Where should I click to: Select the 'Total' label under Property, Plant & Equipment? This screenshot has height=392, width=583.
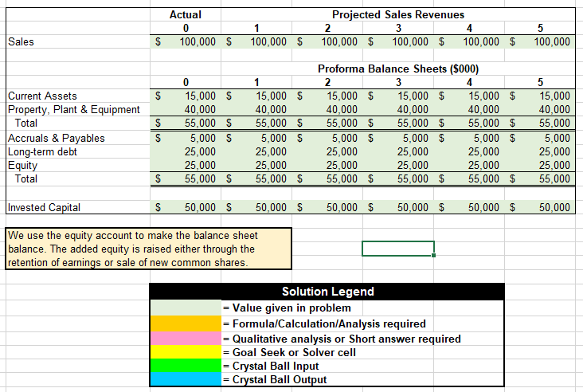(x=26, y=123)
